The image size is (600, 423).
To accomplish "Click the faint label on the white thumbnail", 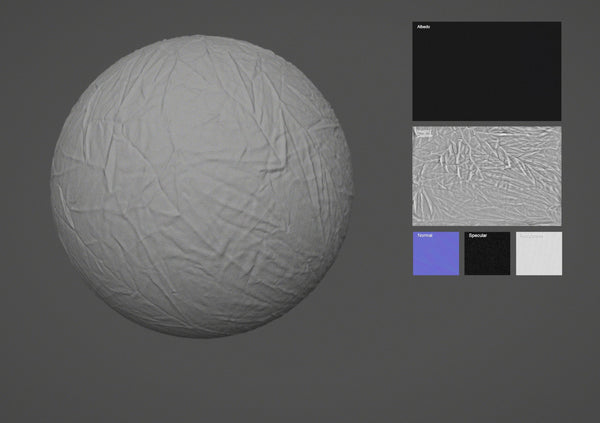I will [x=532, y=237].
